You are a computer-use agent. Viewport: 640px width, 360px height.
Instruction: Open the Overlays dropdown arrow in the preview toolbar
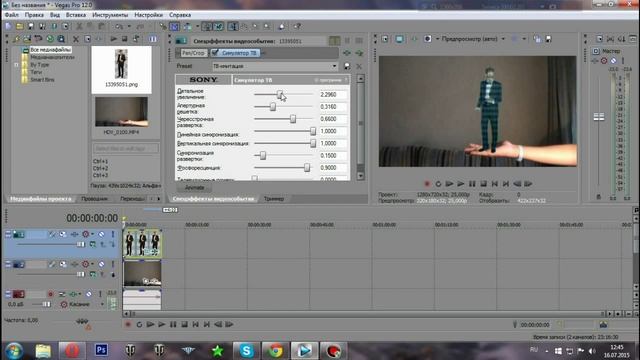(524, 39)
